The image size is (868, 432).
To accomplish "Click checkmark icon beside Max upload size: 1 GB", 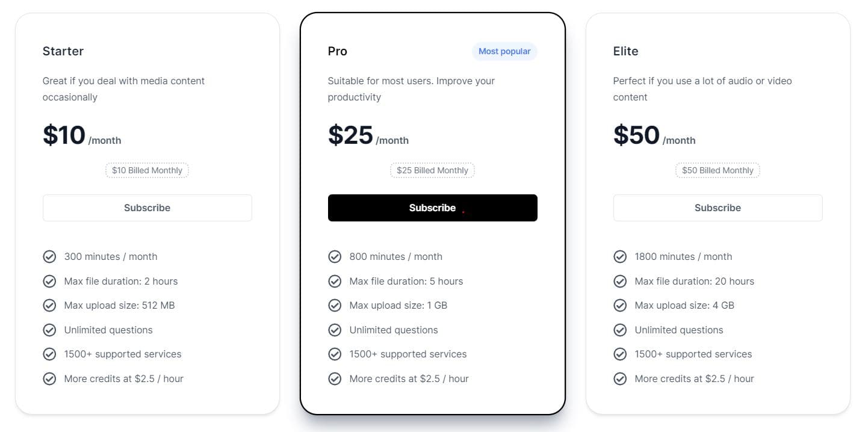I will click(x=335, y=306).
